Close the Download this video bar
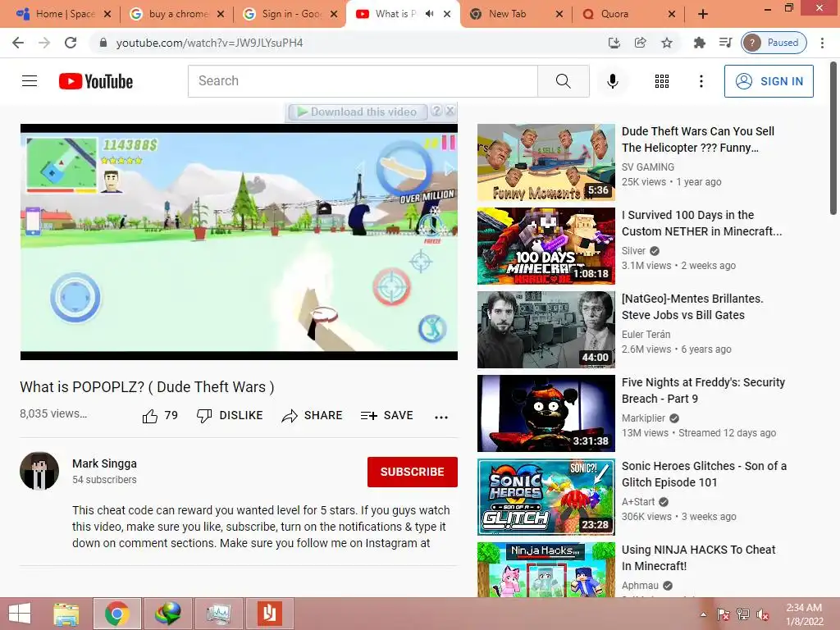Viewport: 840px width, 630px height. tap(450, 111)
